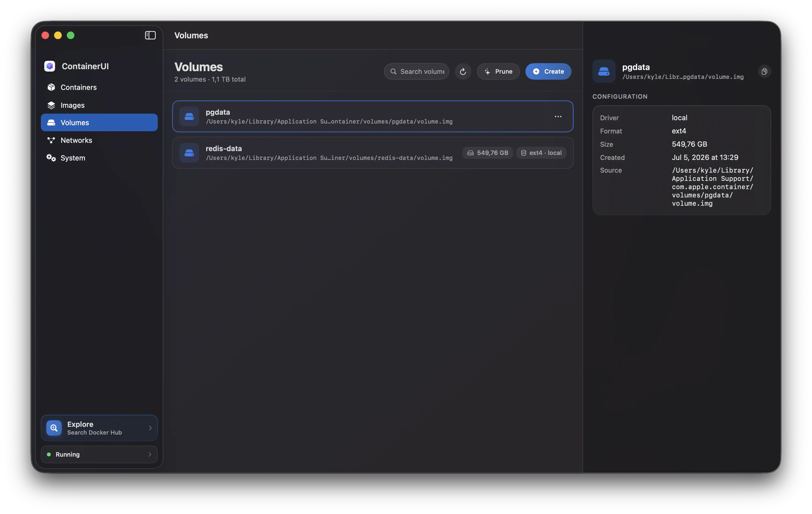Click the search magnifier icon

(393, 71)
